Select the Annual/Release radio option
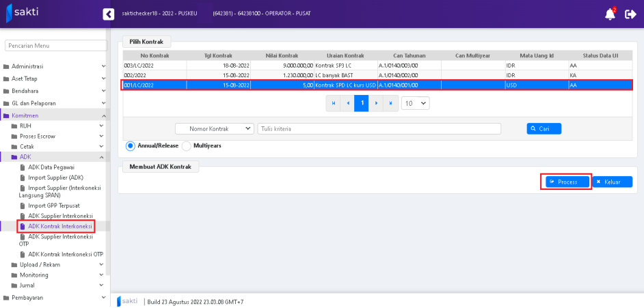 (131, 145)
